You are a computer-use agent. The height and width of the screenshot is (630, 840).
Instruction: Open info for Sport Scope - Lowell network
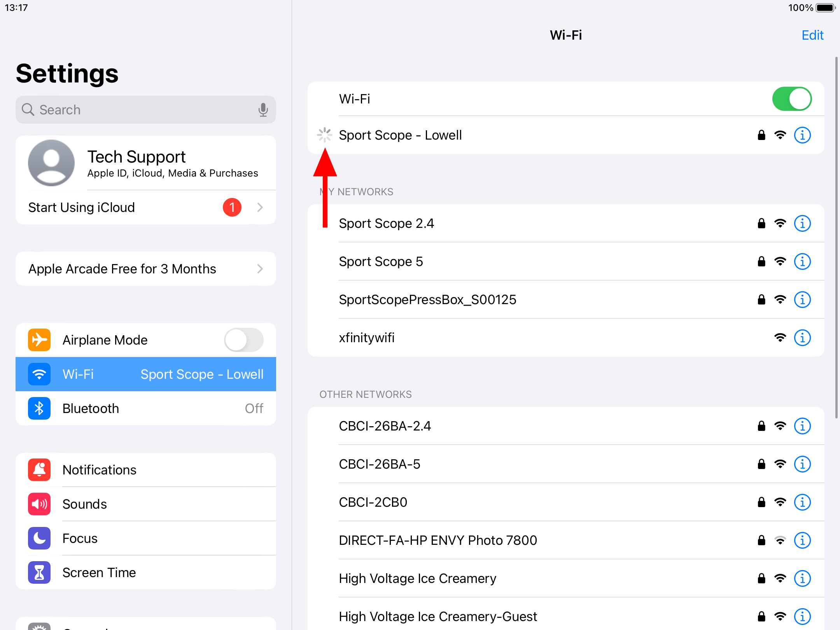[x=802, y=135]
